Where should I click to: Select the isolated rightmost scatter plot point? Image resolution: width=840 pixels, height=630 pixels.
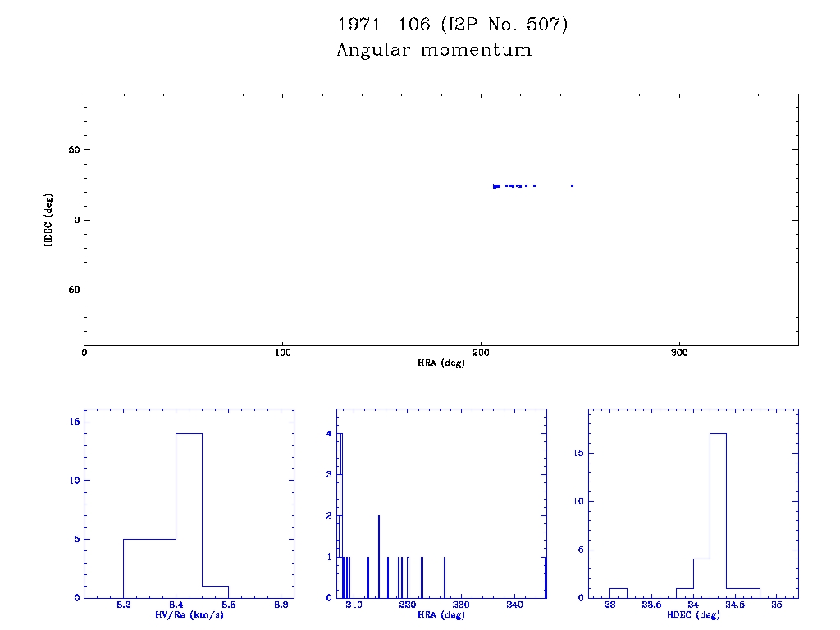pos(572,185)
